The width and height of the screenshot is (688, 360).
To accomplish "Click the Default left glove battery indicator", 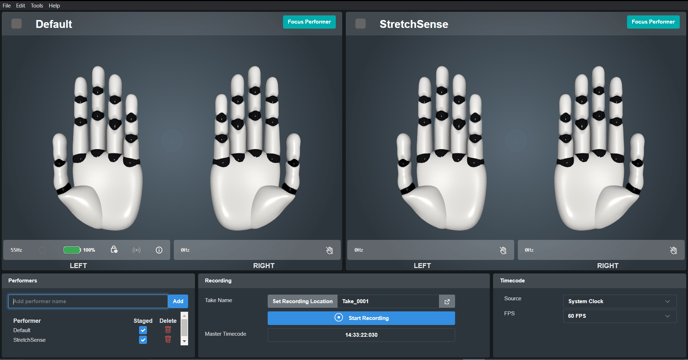I will [x=72, y=250].
